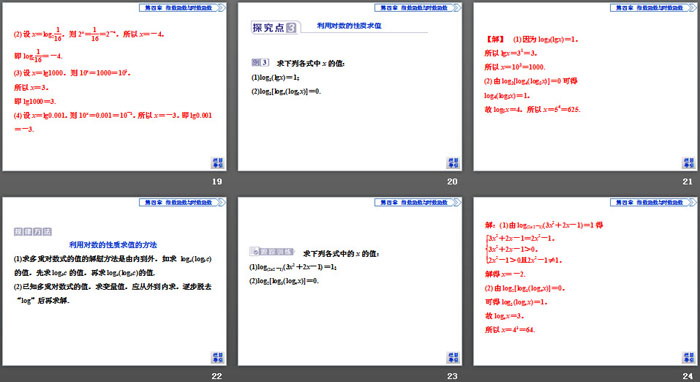Click '(2)log2[log3(log4x)]=0.' on slide 23
The width and height of the screenshot is (700, 382).
pyautogui.click(x=284, y=281)
